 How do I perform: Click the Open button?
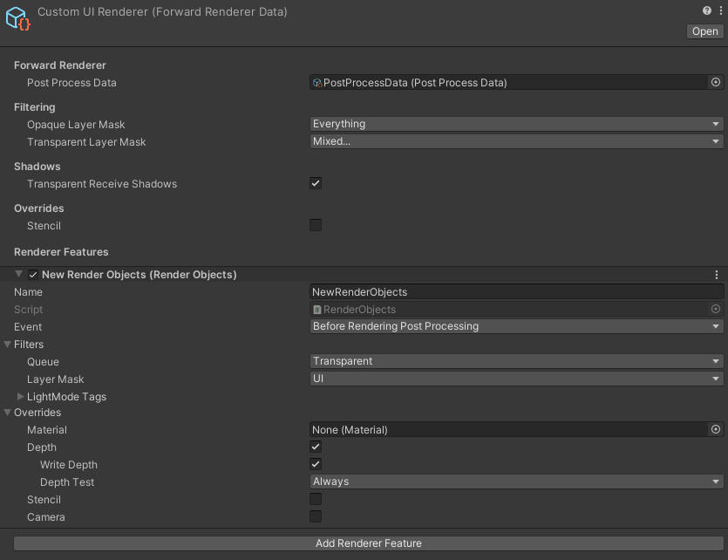(704, 31)
